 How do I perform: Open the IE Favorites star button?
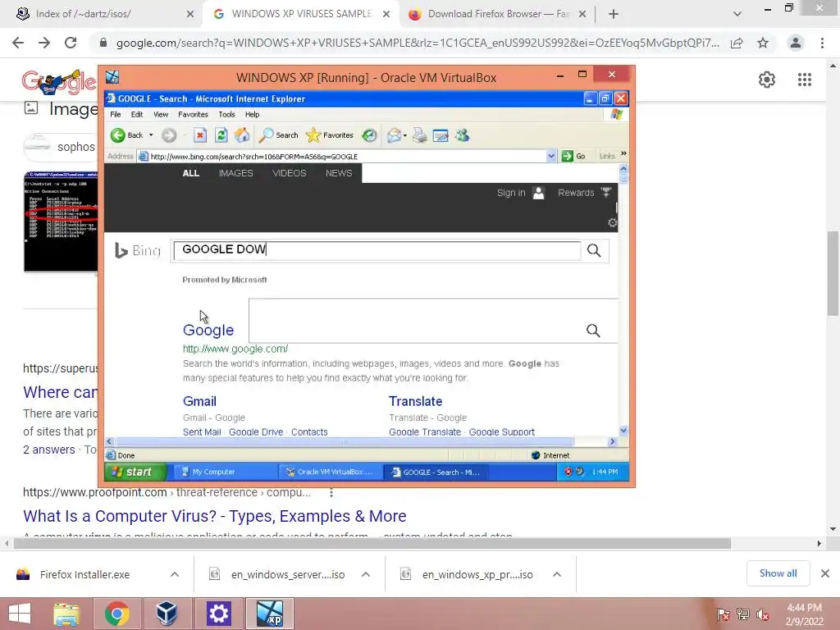[330, 135]
